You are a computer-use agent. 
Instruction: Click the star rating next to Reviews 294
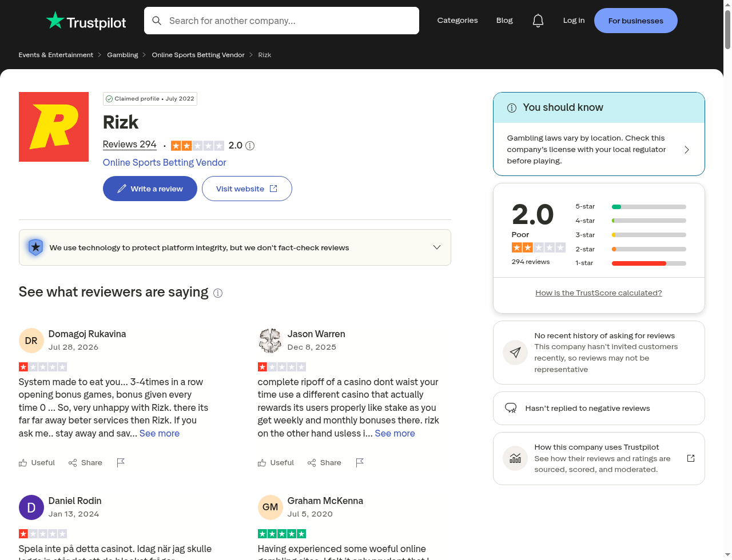point(197,146)
